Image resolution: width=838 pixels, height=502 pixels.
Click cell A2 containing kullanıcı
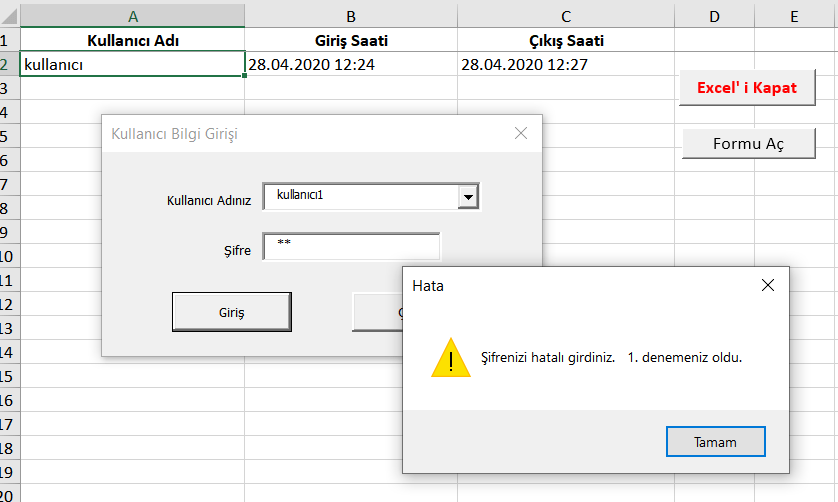pos(132,65)
